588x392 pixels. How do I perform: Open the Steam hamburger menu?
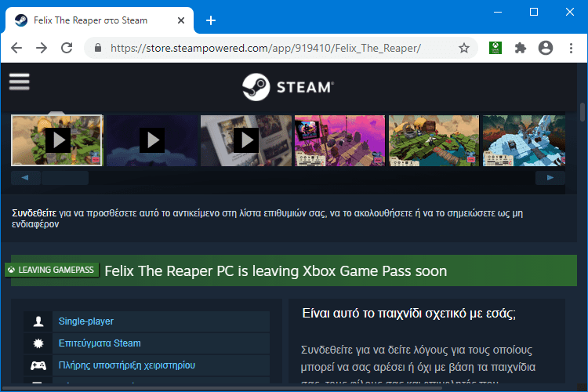point(19,82)
